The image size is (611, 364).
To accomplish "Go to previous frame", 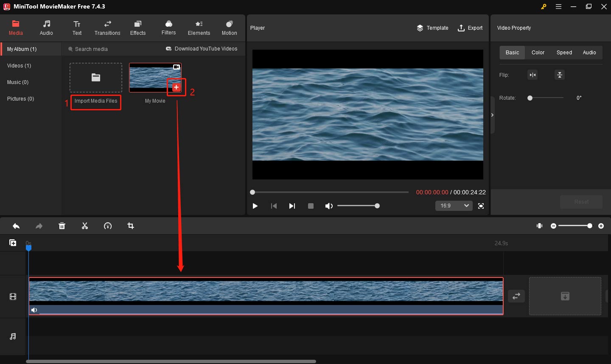I will [274, 206].
